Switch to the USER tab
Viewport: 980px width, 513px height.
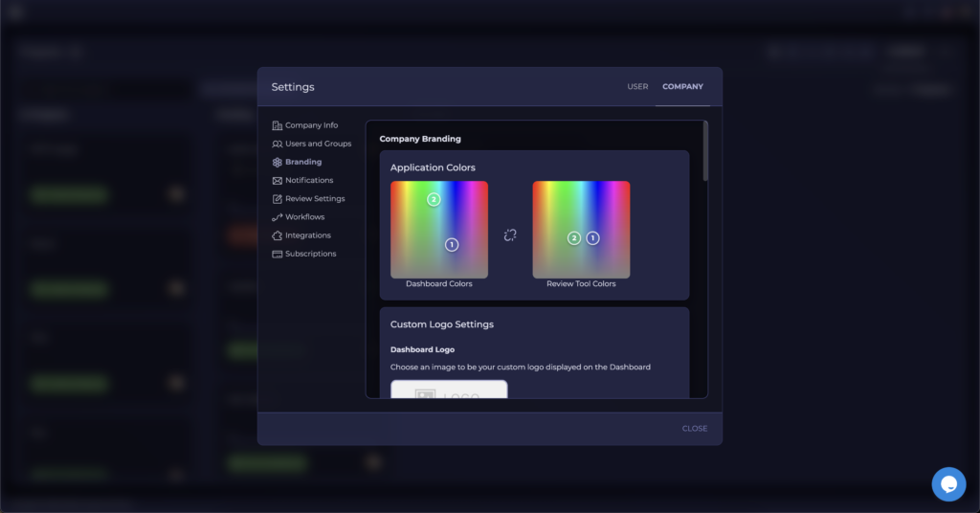[x=637, y=87]
